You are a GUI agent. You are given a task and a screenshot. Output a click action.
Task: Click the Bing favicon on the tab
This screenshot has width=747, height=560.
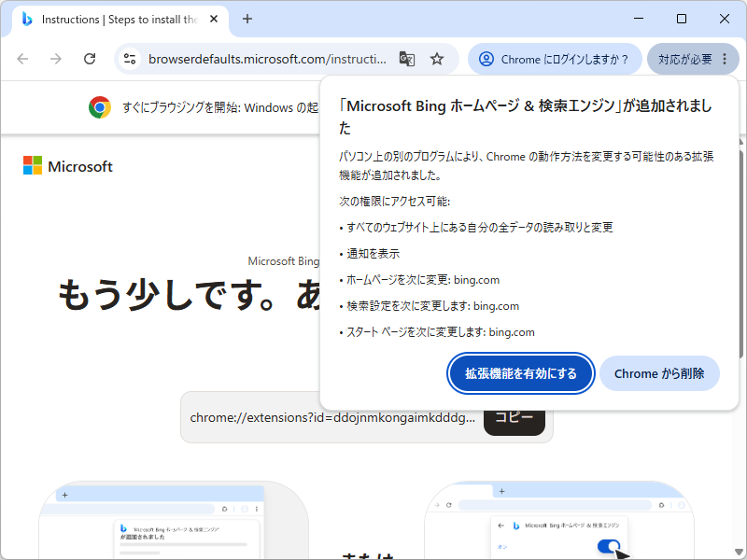click(27, 19)
